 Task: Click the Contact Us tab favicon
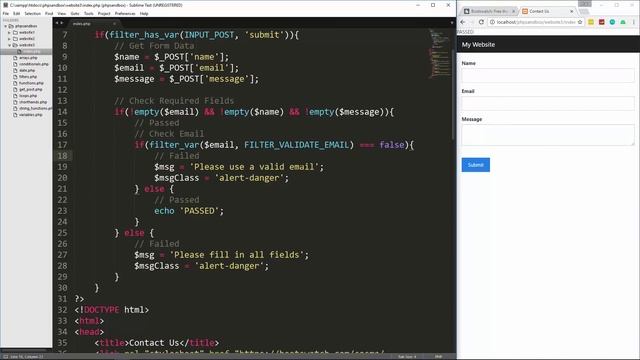525,11
